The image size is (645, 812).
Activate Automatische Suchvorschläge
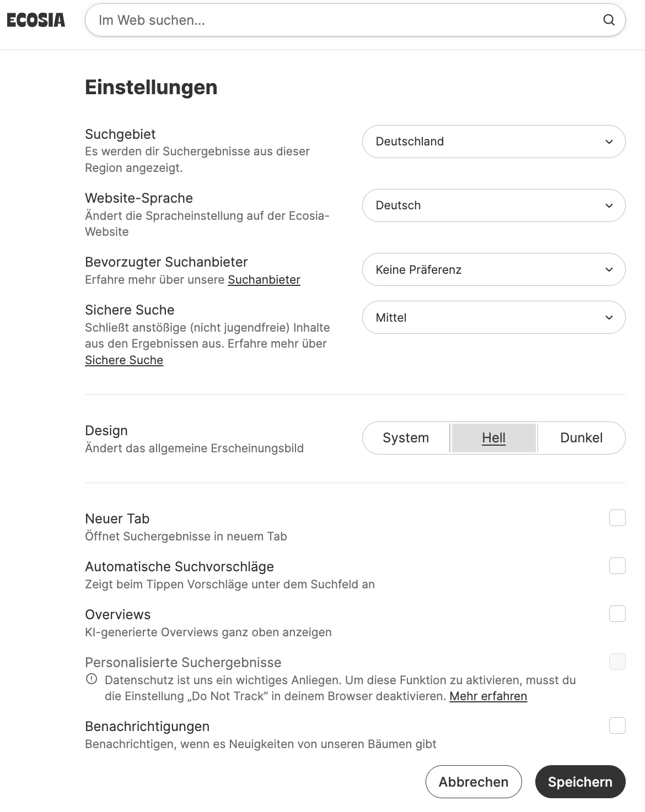[x=616, y=566]
